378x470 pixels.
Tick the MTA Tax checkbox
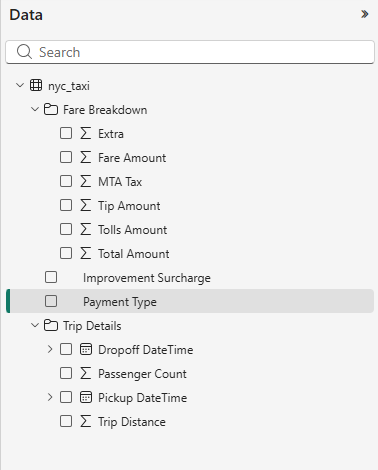pos(66,181)
